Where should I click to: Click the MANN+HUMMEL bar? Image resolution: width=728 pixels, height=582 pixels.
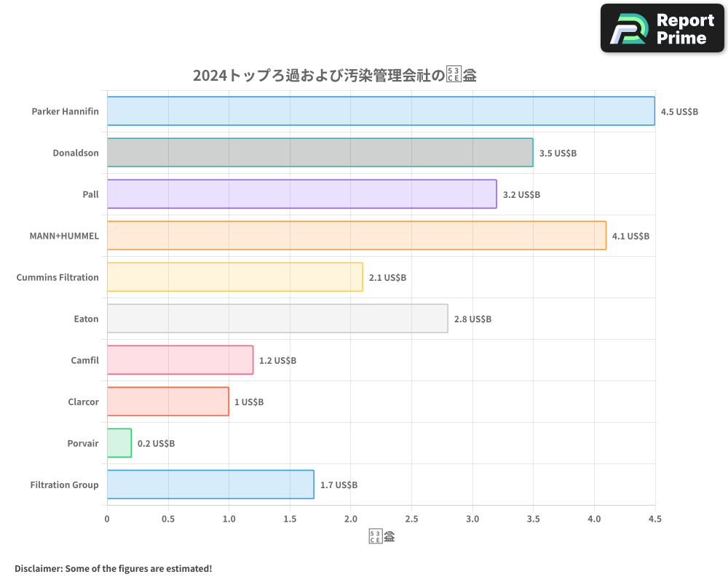pos(357,236)
